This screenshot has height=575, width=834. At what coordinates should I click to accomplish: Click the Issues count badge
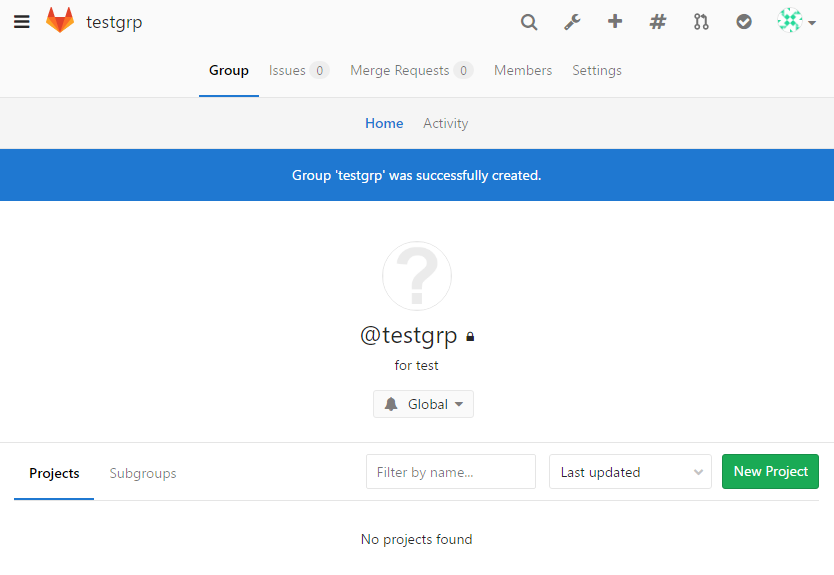[x=320, y=70]
